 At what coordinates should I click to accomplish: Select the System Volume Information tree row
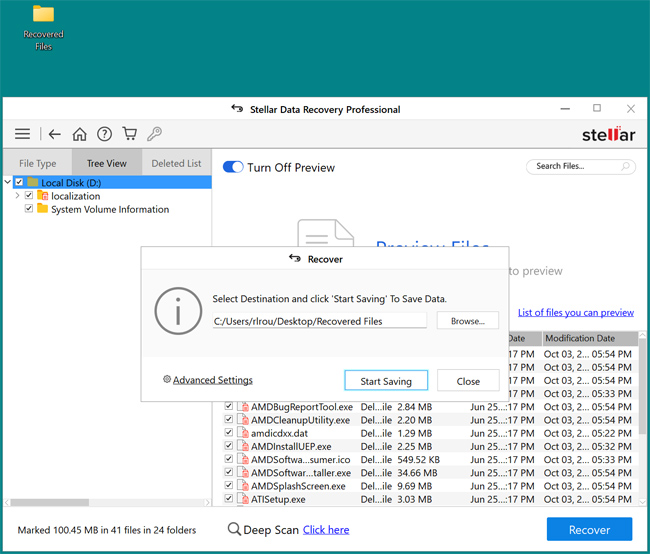(110, 209)
